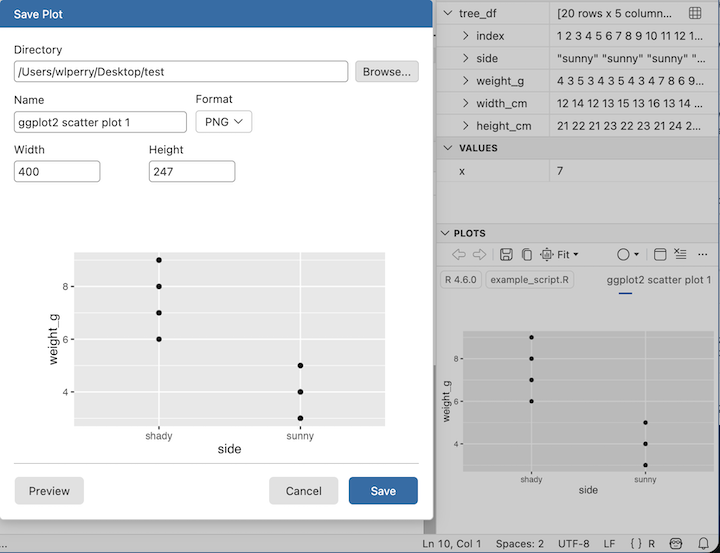Screen dimensions: 720x553
Task: Open the circle plot options dropdown arrow
Action: coord(636,254)
